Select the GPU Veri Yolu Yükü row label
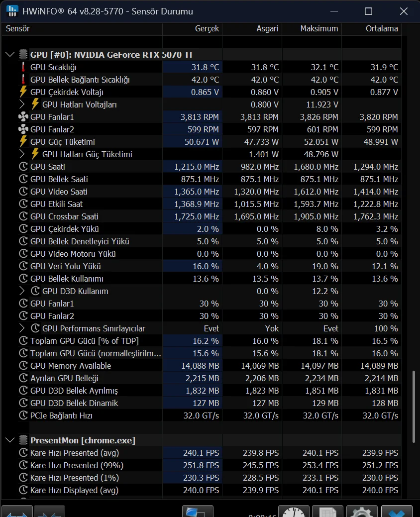The width and height of the screenshot is (420, 517). 66,266
